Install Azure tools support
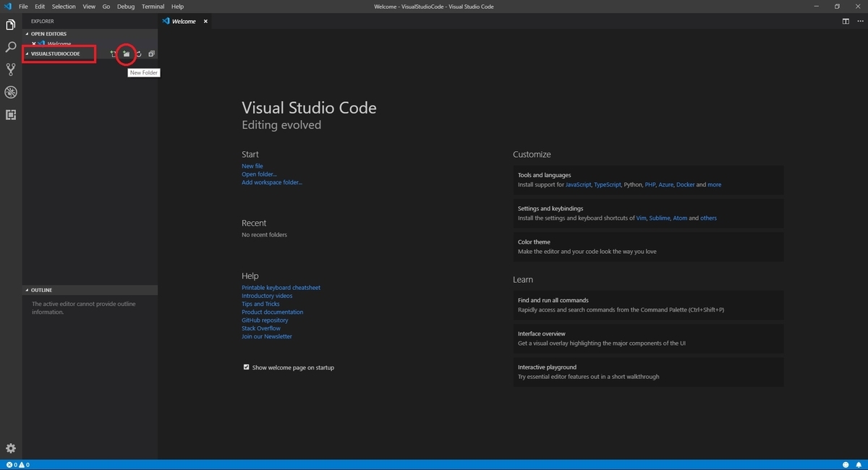This screenshot has height=470, width=868. 665,185
